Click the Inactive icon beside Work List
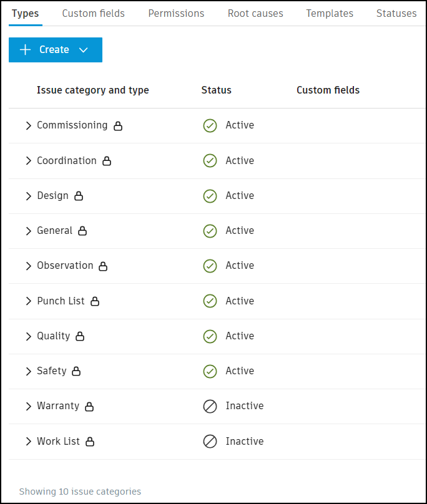The height and width of the screenshot is (504, 427). click(x=210, y=441)
